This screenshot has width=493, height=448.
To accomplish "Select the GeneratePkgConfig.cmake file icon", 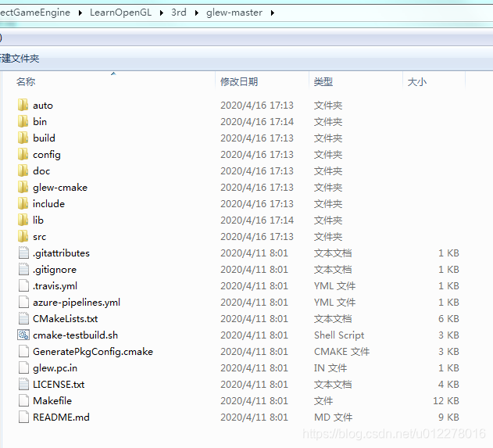I will coord(23,351).
